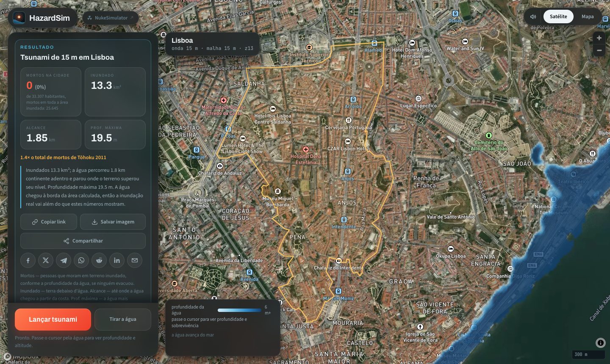Click the Intendente metro station marker

pyautogui.click(x=344, y=220)
